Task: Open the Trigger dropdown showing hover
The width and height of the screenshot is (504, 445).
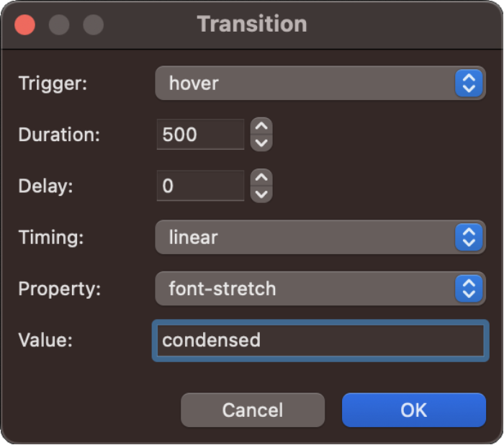Action: click(x=320, y=84)
